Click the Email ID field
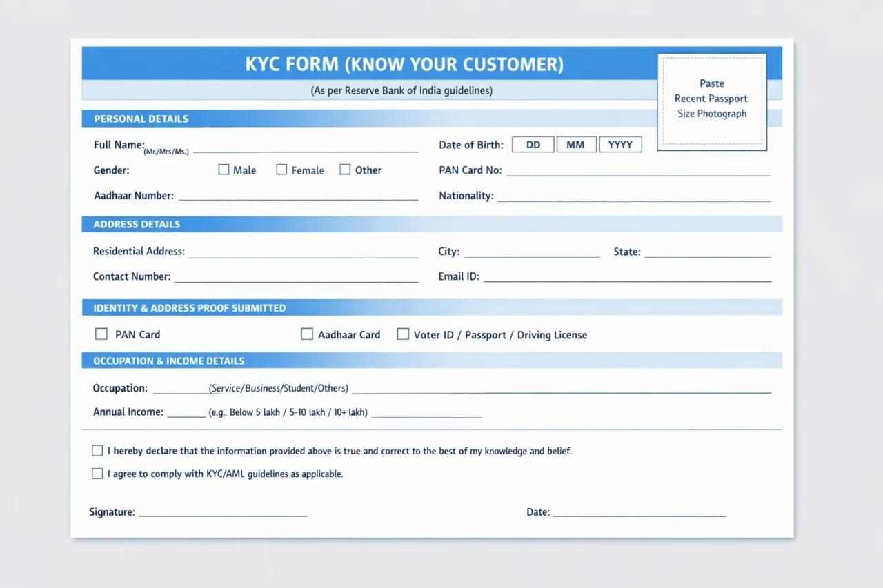883x588 pixels. point(628,277)
